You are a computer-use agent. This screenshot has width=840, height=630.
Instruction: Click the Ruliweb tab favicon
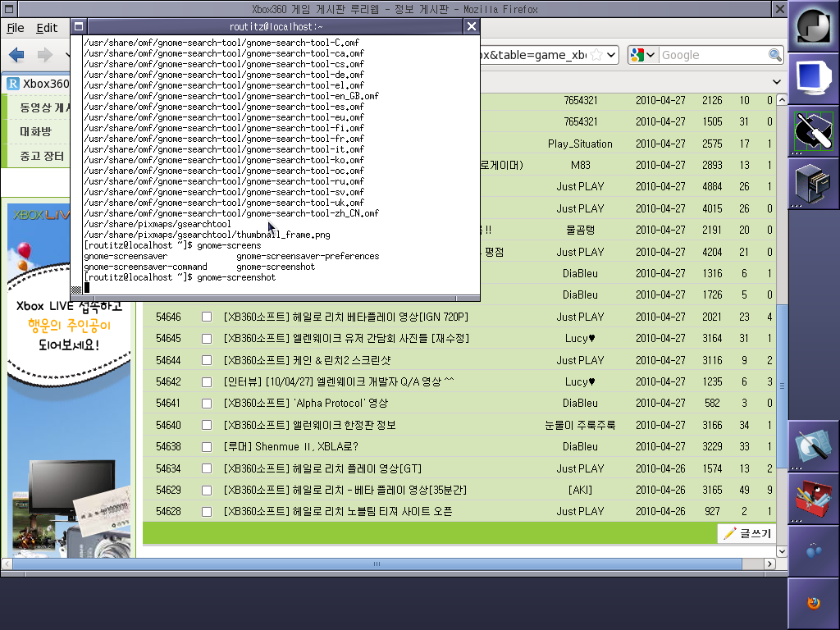pos(13,84)
